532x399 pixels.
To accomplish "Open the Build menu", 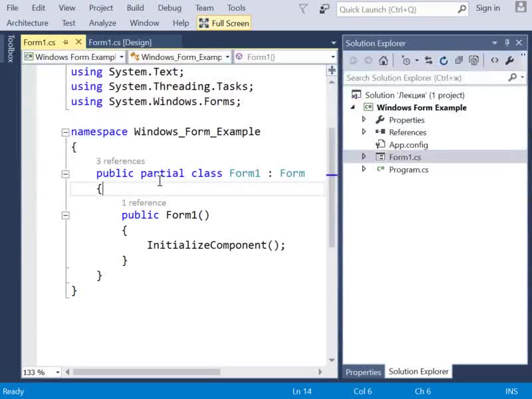I will 136,8.
